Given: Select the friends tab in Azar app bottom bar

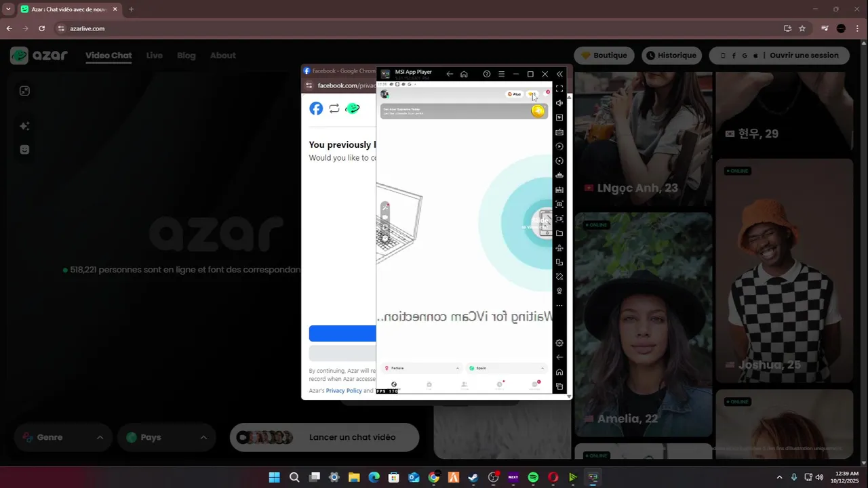Looking at the screenshot, I should [465, 384].
